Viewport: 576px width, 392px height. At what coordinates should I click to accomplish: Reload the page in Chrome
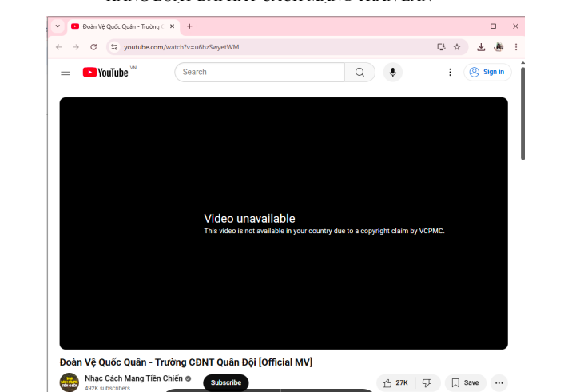coord(93,47)
